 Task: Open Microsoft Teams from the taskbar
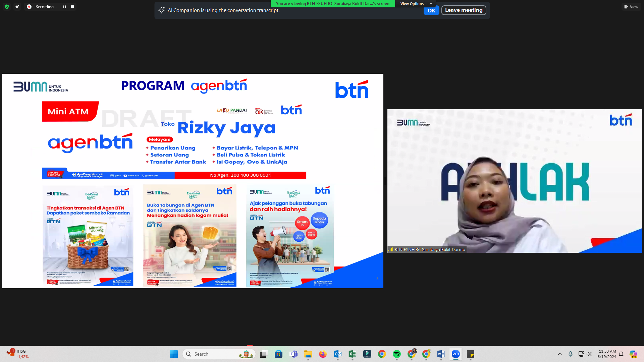point(293,354)
